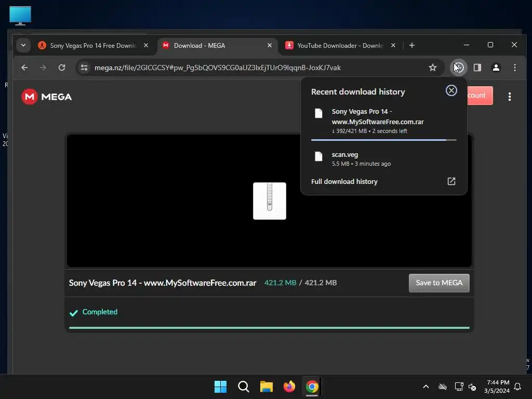The width and height of the screenshot is (532, 399).
Task: Open File Explorer from taskbar
Action: tap(267, 387)
